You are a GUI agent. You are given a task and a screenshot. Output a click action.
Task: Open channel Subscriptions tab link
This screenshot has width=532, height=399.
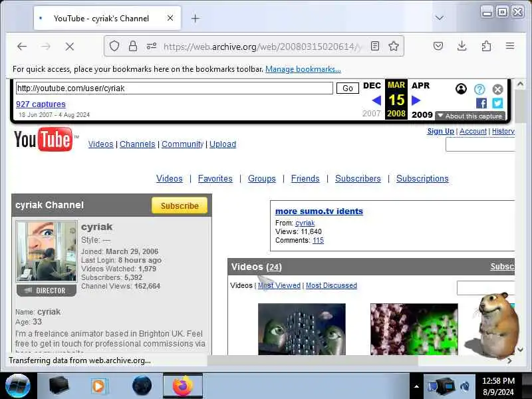click(422, 178)
